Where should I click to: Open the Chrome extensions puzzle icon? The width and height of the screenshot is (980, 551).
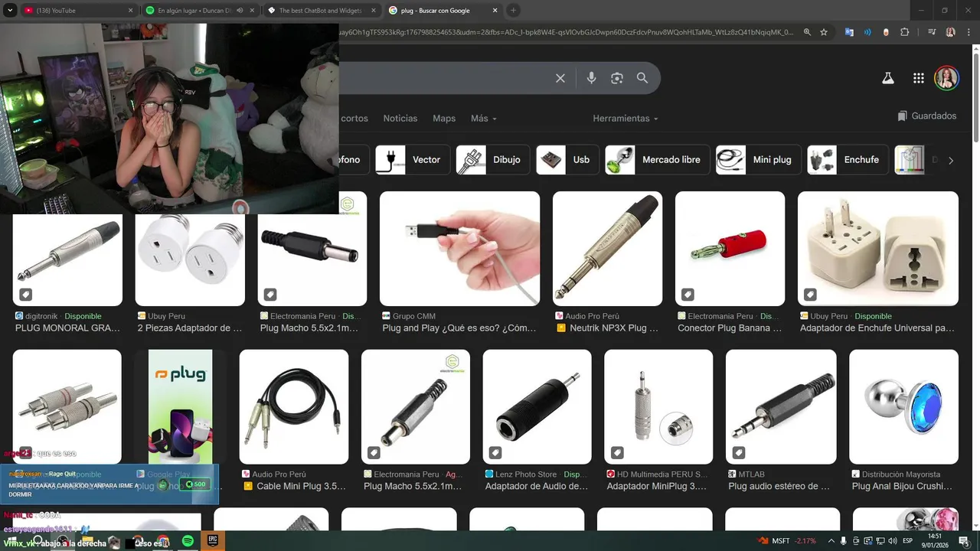point(904,32)
